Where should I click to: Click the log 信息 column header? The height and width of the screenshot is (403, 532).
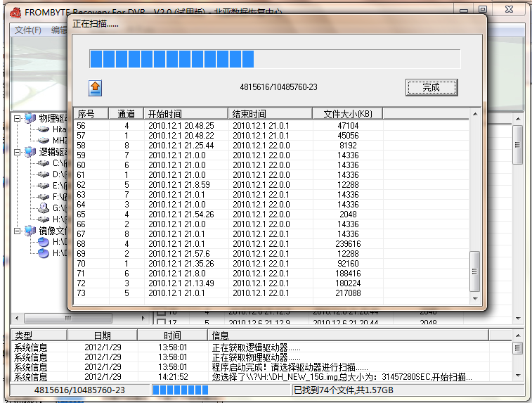(348, 335)
